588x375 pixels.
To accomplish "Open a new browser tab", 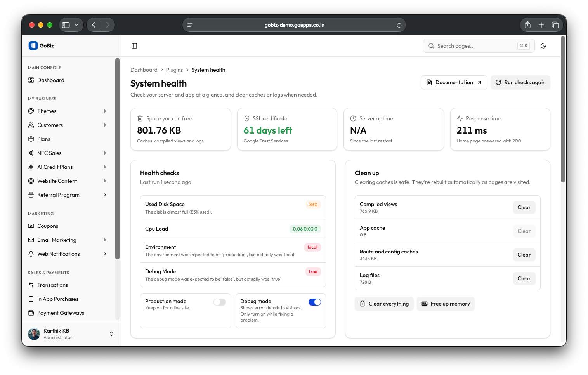I will point(541,25).
